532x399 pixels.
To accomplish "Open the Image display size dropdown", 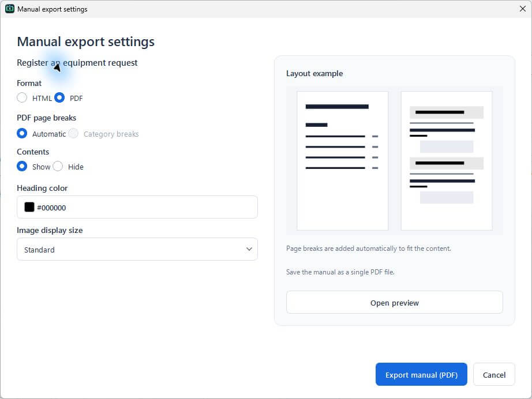I will [137, 249].
